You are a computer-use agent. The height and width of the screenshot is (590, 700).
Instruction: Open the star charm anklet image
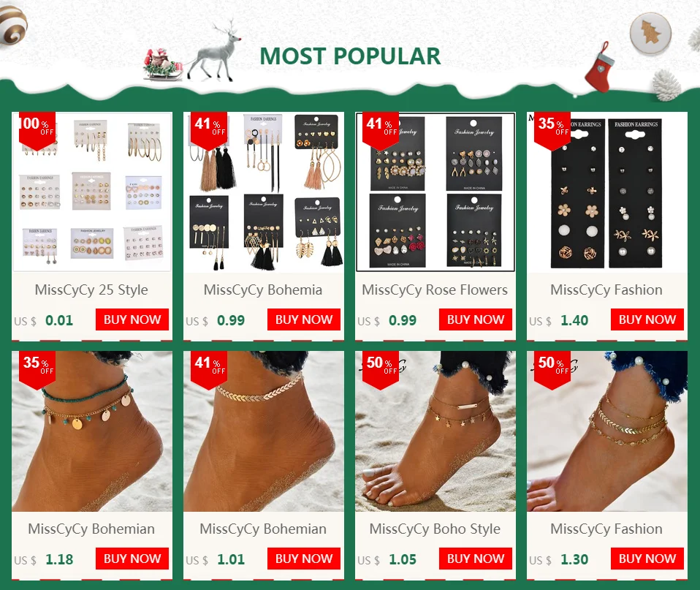(x=435, y=431)
